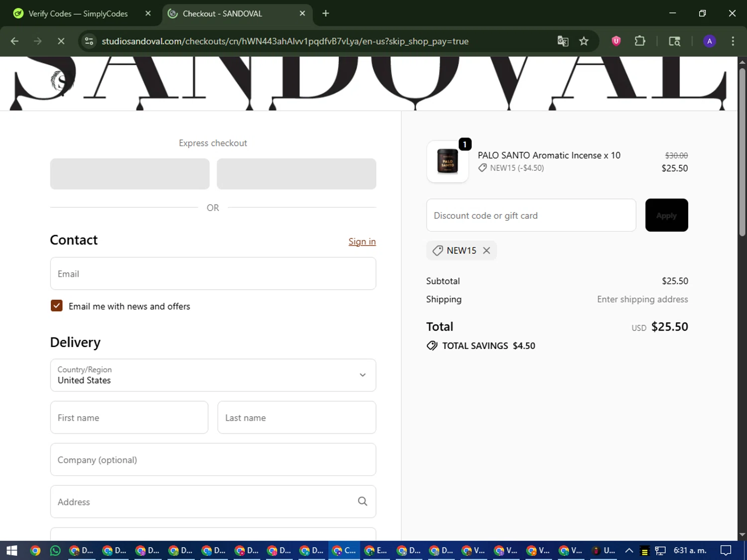This screenshot has width=747, height=560.
Task: Open the taskbar item labeled U...
Action: pos(603,551)
